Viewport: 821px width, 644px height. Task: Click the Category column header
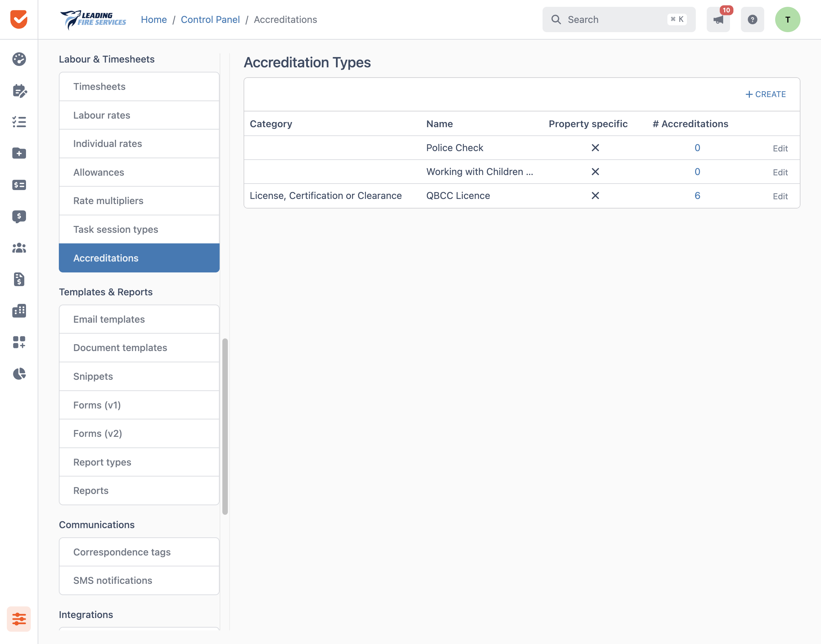[x=271, y=124]
